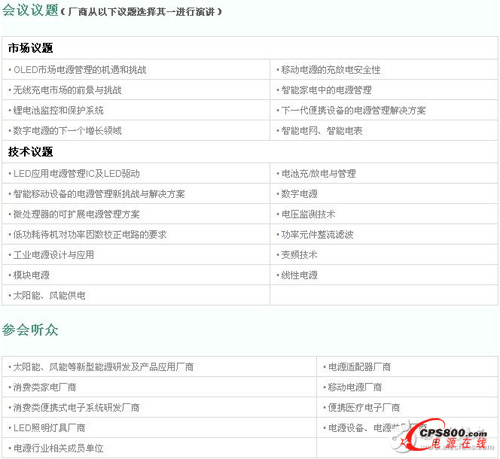This screenshot has height=459, width=500.
Task: Choose 锂电池监控和保护系统 topic
Action: [58, 110]
